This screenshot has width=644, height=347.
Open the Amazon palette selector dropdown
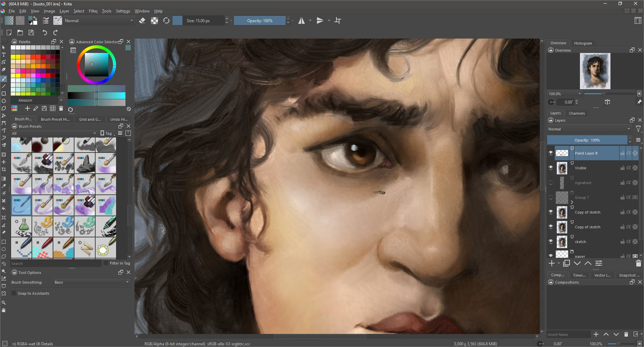pos(37,100)
